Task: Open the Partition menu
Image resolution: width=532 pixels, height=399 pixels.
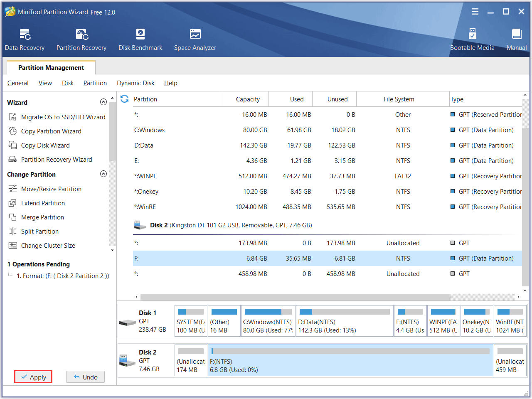Action: pos(95,83)
